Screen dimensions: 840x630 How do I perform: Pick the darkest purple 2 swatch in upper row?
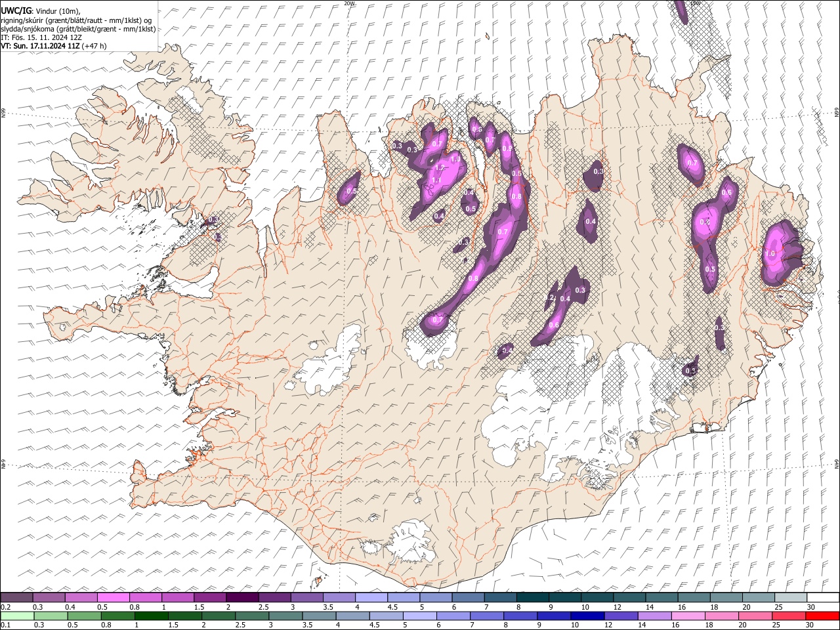242,597
